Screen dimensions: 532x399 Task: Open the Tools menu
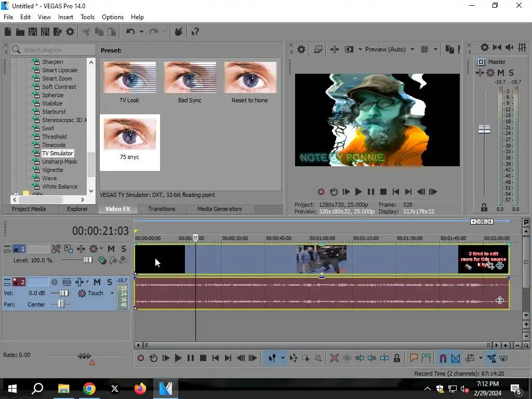coord(87,17)
